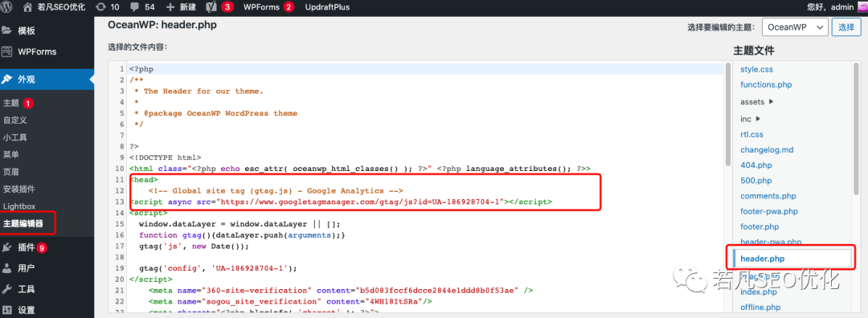Open 主题编辑器 submenu item
This screenshot has width=868, height=318.
tap(23, 224)
